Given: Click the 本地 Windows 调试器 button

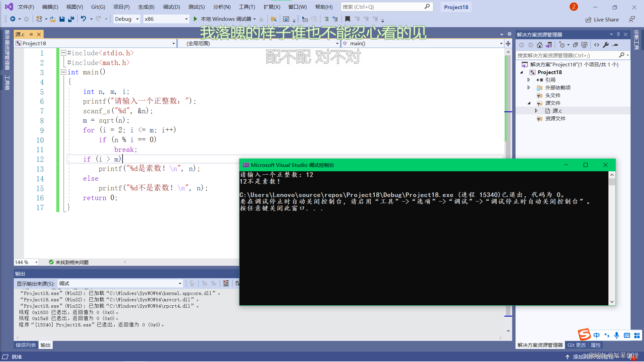Looking at the screenshot, I should click(x=223, y=19).
